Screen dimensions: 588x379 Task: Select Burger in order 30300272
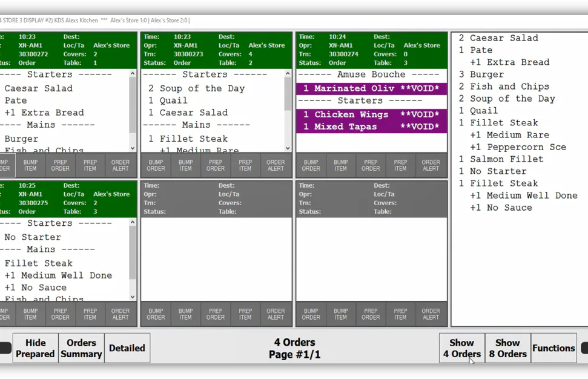tap(21, 139)
